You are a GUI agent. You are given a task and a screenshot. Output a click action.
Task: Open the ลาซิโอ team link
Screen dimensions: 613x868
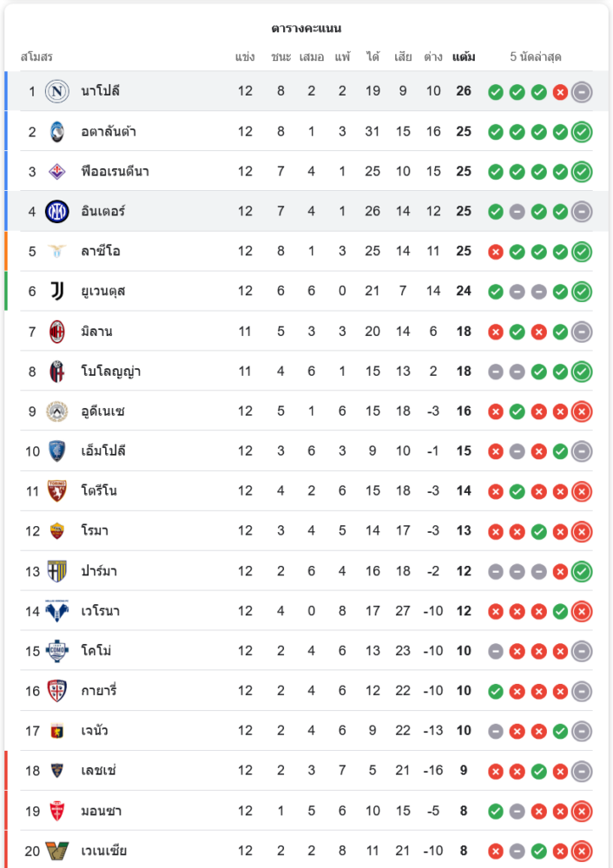click(101, 251)
